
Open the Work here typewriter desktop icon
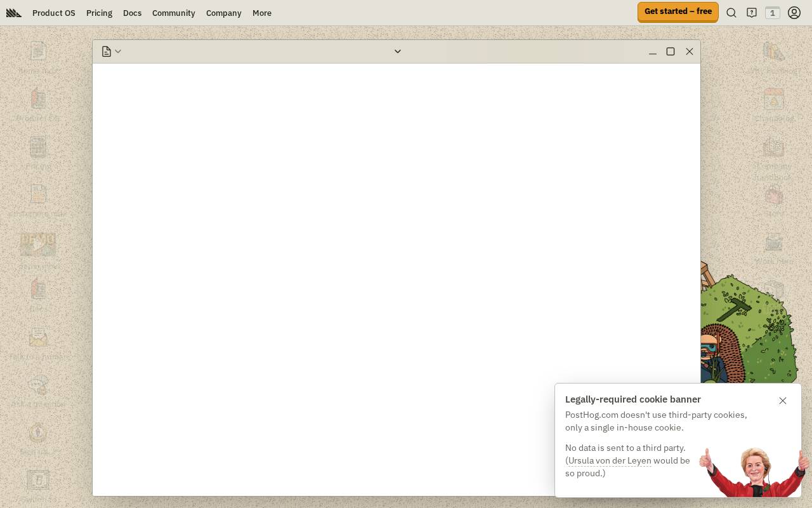(774, 249)
